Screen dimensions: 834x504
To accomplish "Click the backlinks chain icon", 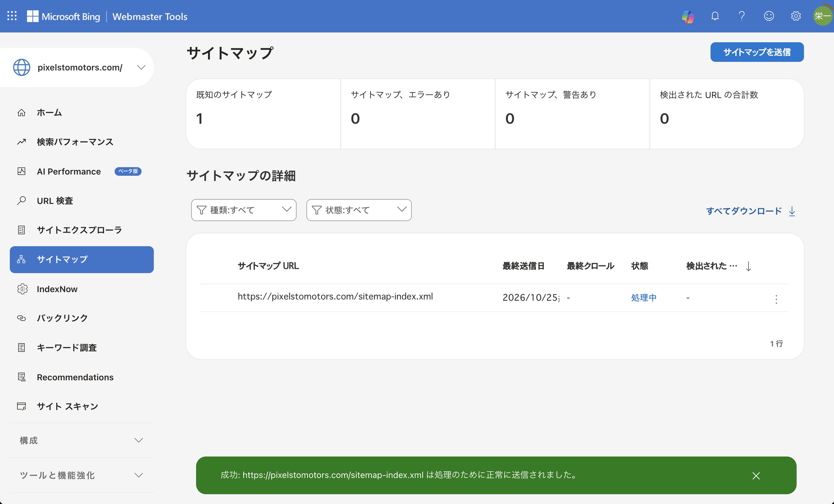I will [x=22, y=318].
